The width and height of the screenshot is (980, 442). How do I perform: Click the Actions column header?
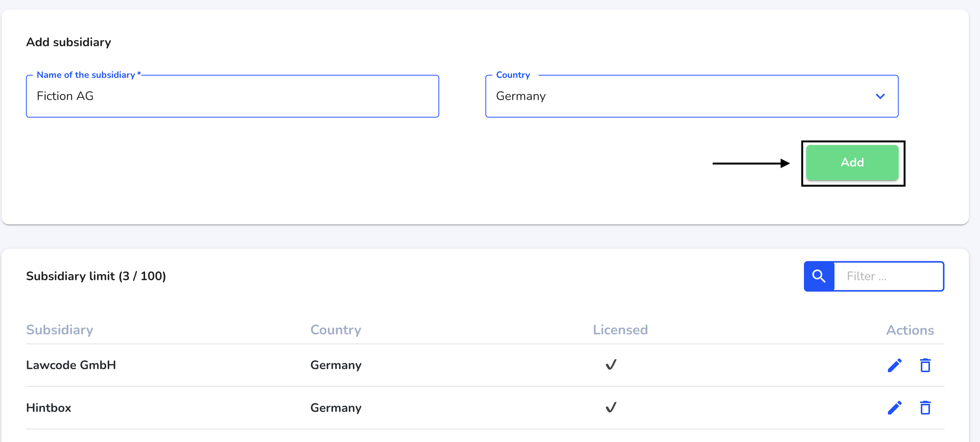coord(910,330)
